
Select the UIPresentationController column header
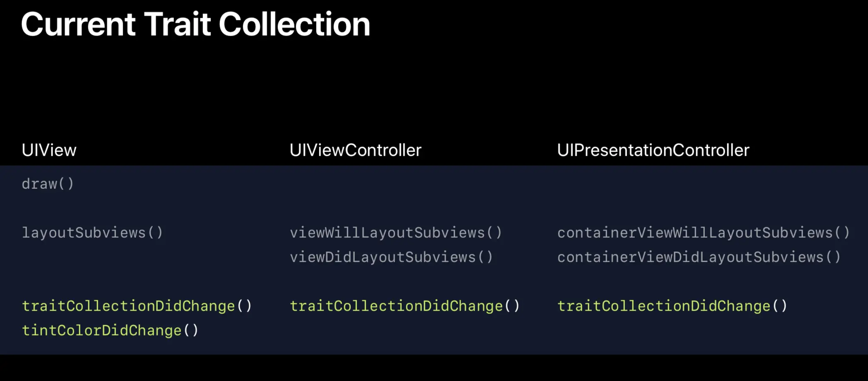point(653,150)
